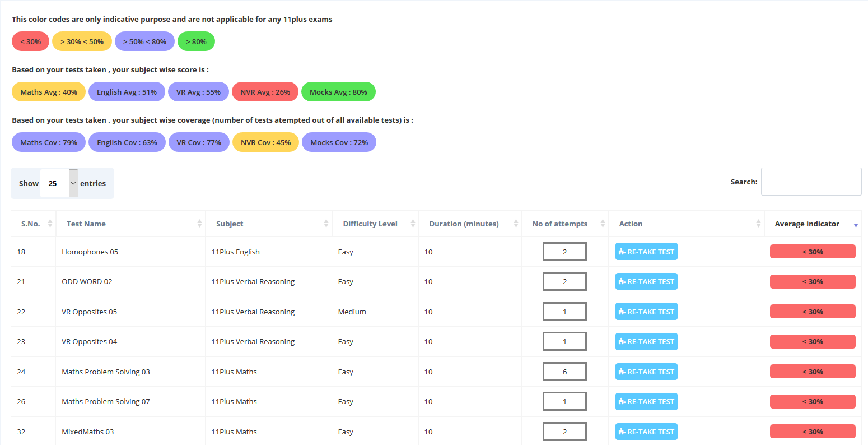Screen dimensions: 868x445
Task: Click sort arrows in Test Name header
Action: (x=199, y=224)
